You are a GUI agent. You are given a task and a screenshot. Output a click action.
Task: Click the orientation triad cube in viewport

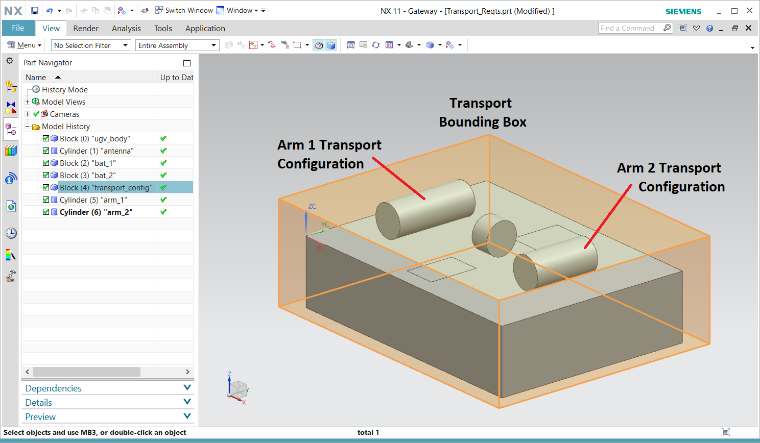238,389
